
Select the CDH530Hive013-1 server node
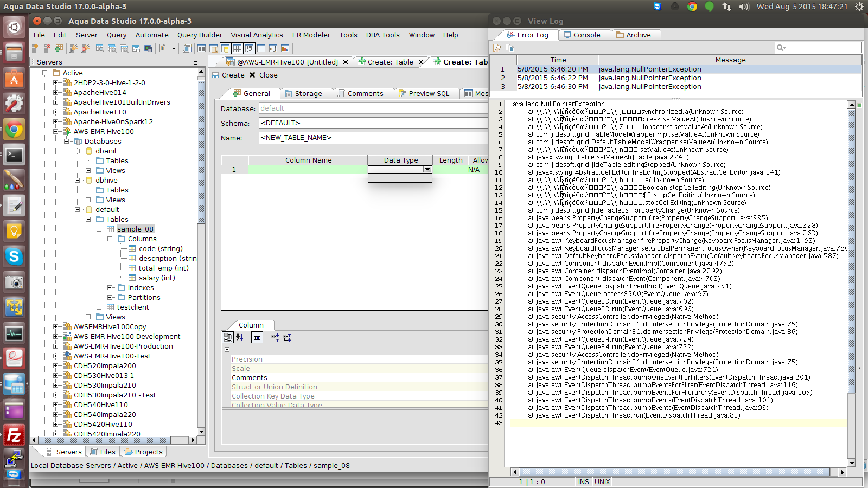coord(104,376)
